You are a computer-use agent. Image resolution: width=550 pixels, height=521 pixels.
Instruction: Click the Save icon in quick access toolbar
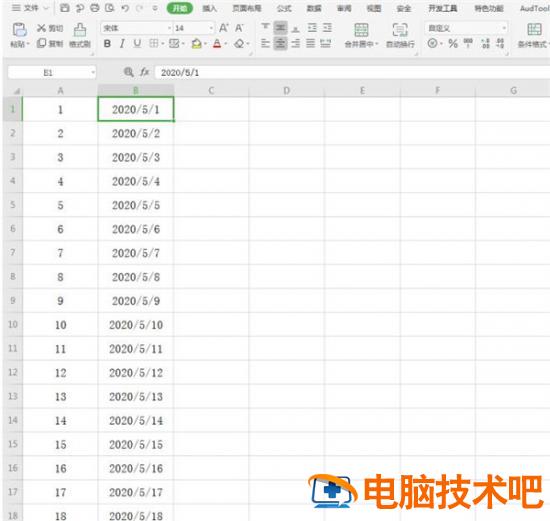click(x=65, y=8)
